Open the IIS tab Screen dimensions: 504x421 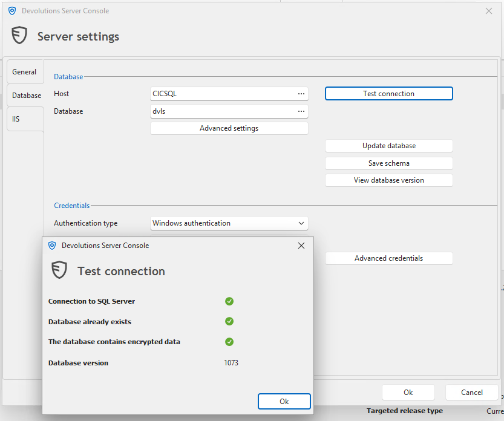click(x=25, y=119)
